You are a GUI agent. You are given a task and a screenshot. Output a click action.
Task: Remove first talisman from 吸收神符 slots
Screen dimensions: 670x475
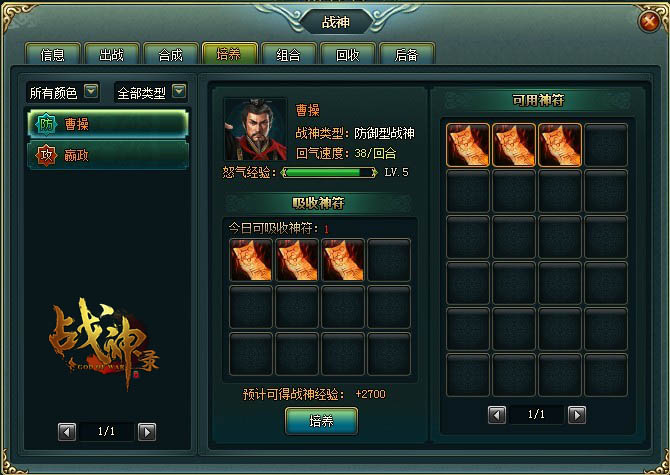click(251, 260)
